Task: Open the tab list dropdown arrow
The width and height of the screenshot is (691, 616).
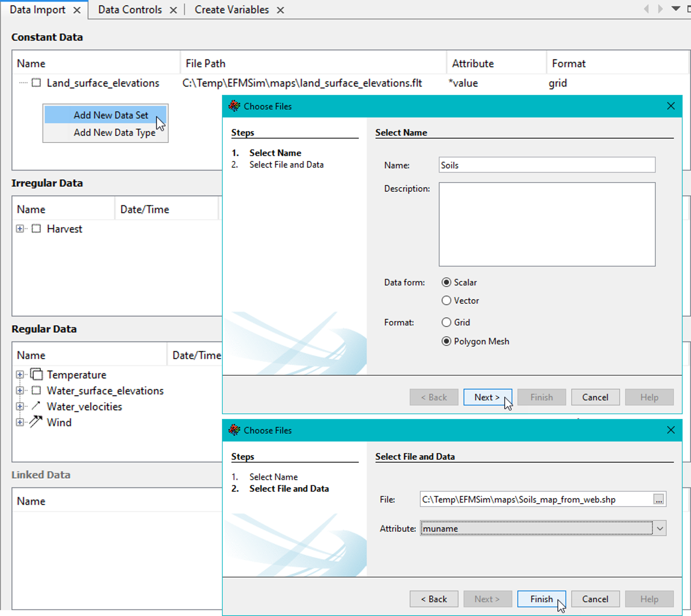Action: tap(675, 9)
